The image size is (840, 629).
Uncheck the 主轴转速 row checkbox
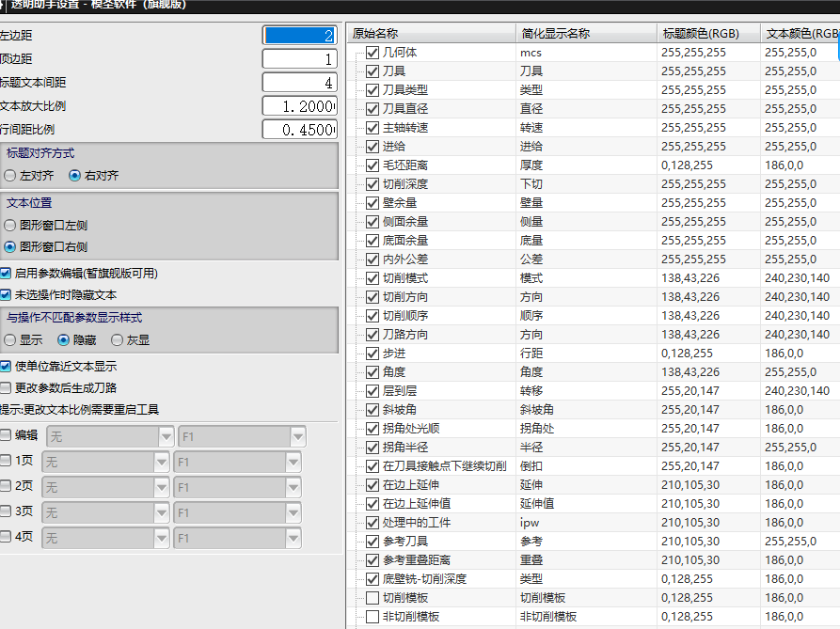point(372,128)
